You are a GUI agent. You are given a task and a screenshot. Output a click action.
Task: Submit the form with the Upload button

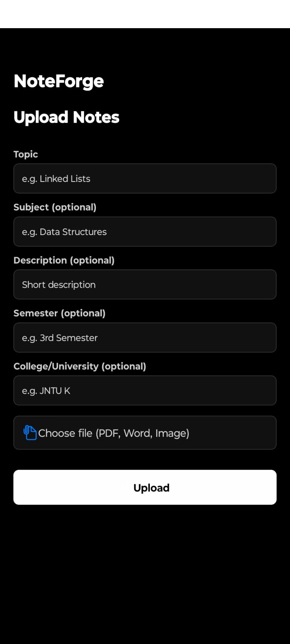(145, 487)
